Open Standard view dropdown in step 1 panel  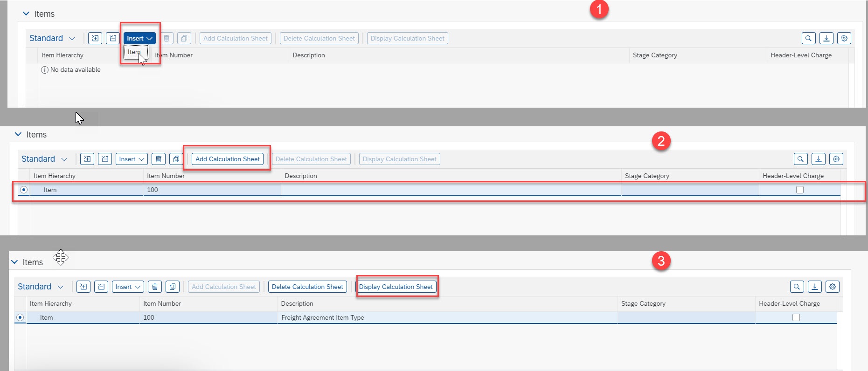[x=52, y=38]
